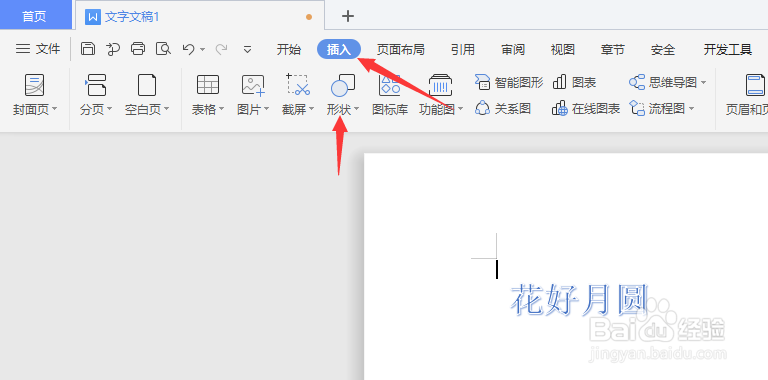Insert an 在线图表 online chart
The height and width of the screenshot is (380, 768).
pos(586,108)
